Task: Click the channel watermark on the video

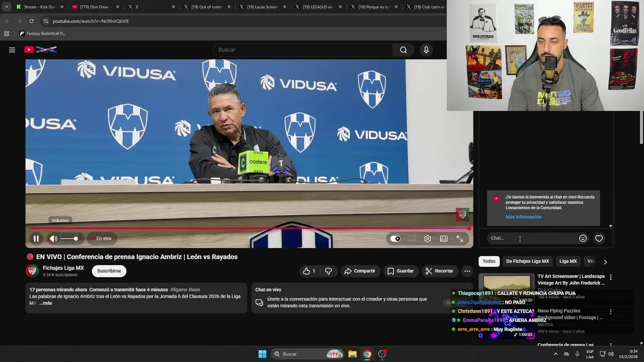Action: 462,215
